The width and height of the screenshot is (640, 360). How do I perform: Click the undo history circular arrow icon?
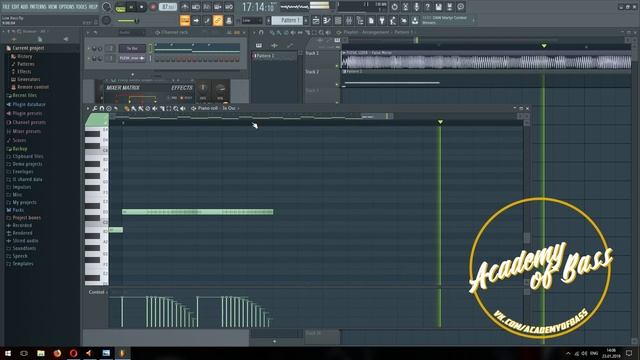pyautogui.click(x=394, y=7)
